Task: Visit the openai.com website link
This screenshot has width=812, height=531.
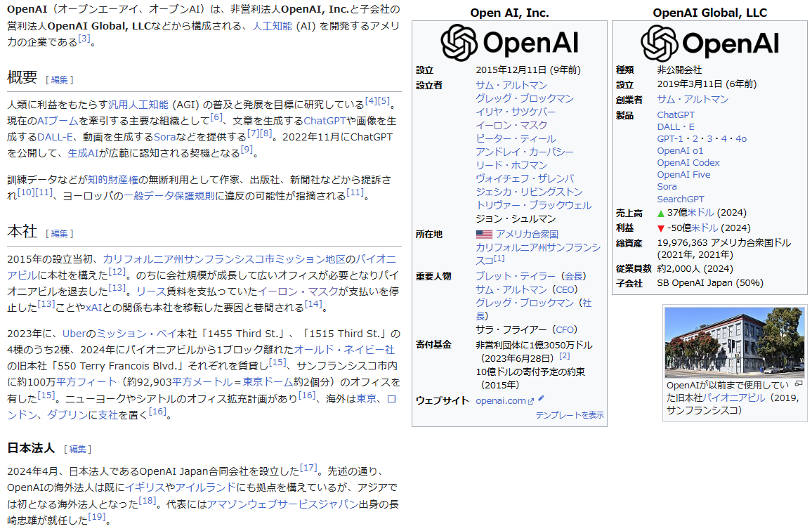Action: [x=501, y=401]
